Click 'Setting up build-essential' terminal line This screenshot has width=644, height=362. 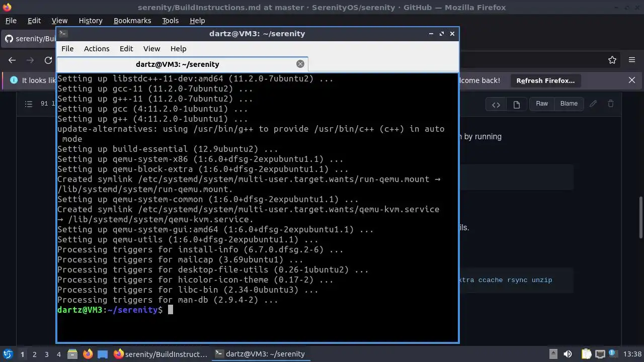click(x=168, y=149)
